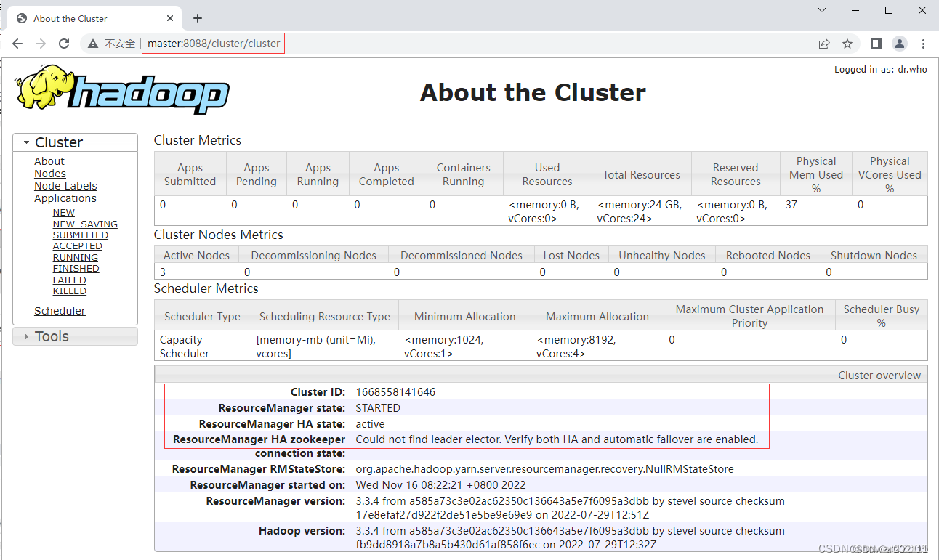This screenshot has width=939, height=560.
Task: Show applications in NEW_SAVING state
Action: [85, 224]
